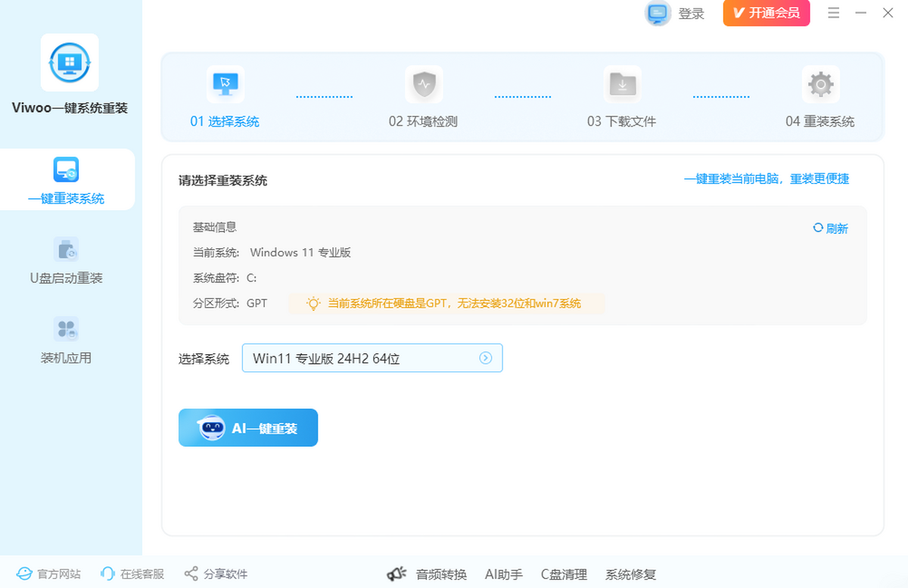Click the V icon on 开通会员
This screenshot has width=908, height=588.
739,13
